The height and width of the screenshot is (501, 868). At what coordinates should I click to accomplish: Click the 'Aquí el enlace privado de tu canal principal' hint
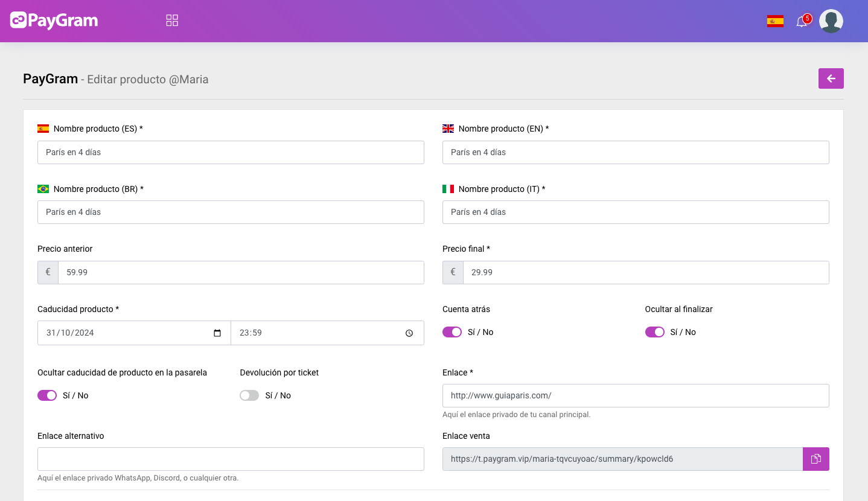coord(516,415)
